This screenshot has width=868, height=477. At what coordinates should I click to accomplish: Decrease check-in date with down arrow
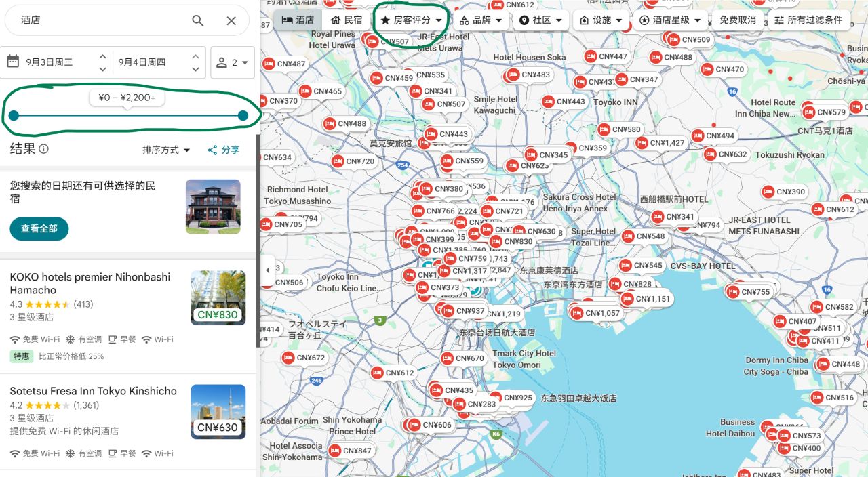(x=102, y=69)
